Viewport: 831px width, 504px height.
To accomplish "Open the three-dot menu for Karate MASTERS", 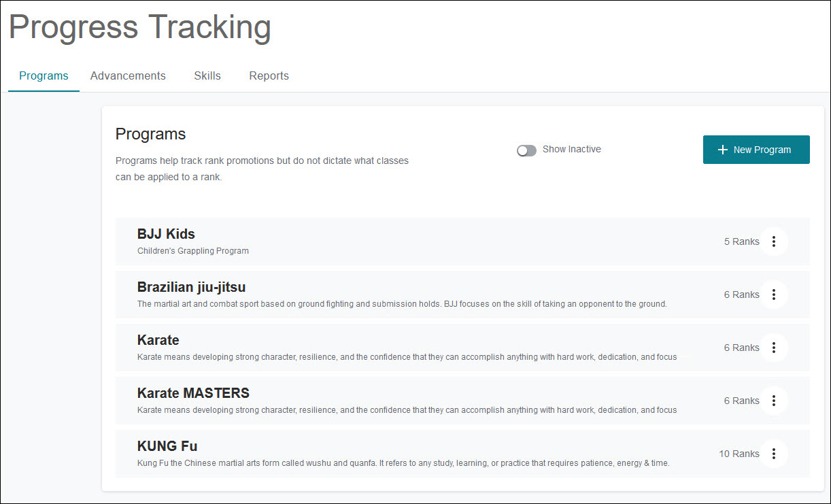I will 773,401.
